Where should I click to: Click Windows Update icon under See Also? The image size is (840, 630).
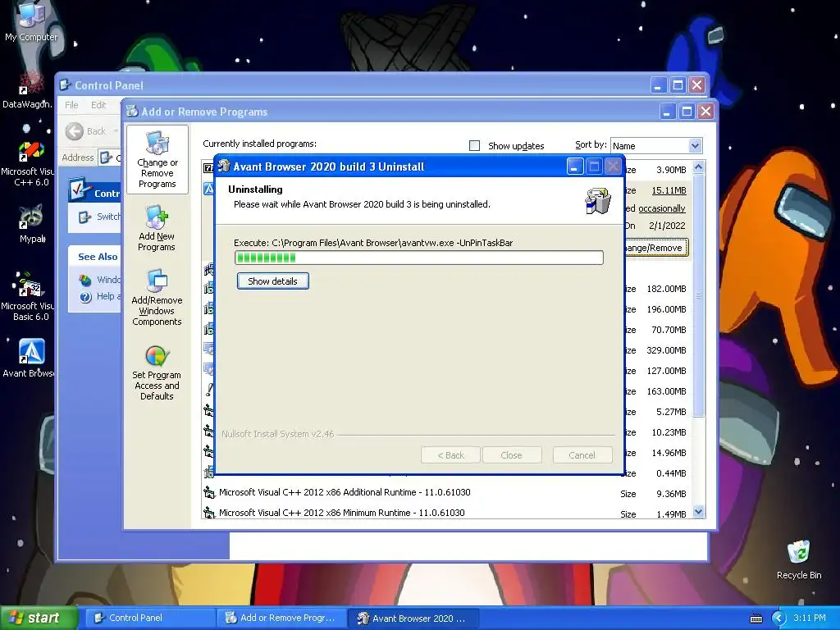point(85,280)
